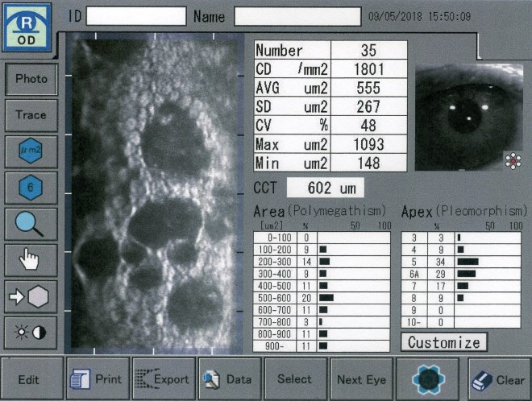Print the endothelial analysis report

point(97,379)
